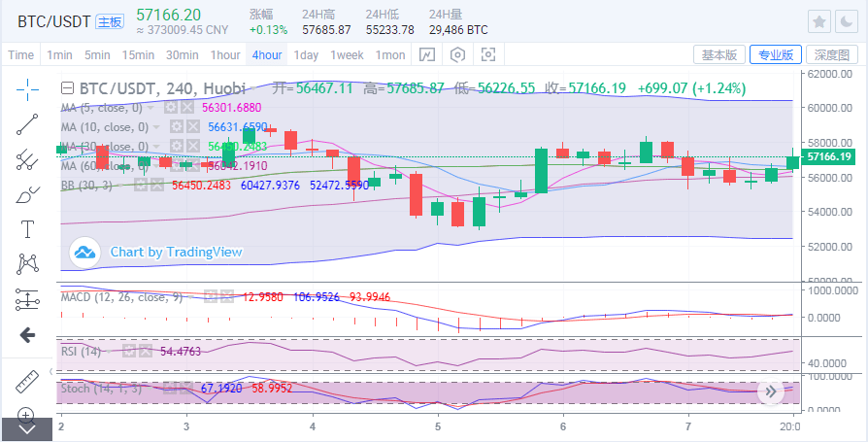Enter fullscreen mode via the frame icon
The width and height of the screenshot is (868, 442).
point(487,54)
